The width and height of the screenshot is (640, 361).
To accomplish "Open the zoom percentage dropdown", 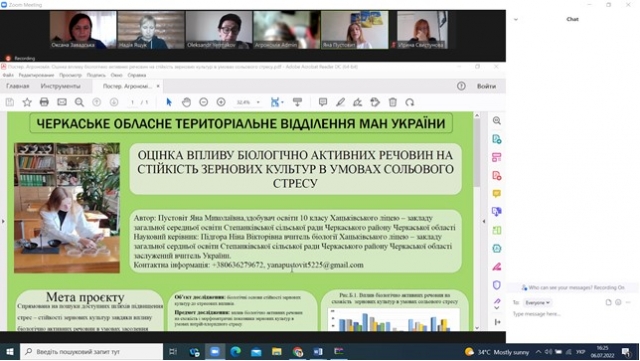I will coord(258,102).
